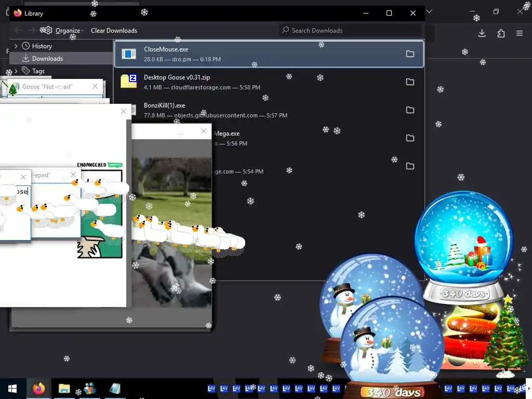Open Firefox hamburger application menu
The image size is (532, 399).
click(520, 33)
